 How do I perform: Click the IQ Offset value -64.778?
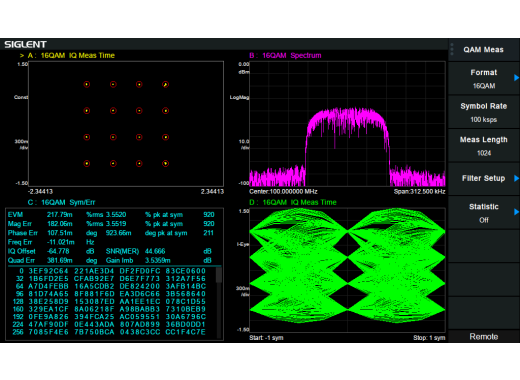click(58, 251)
